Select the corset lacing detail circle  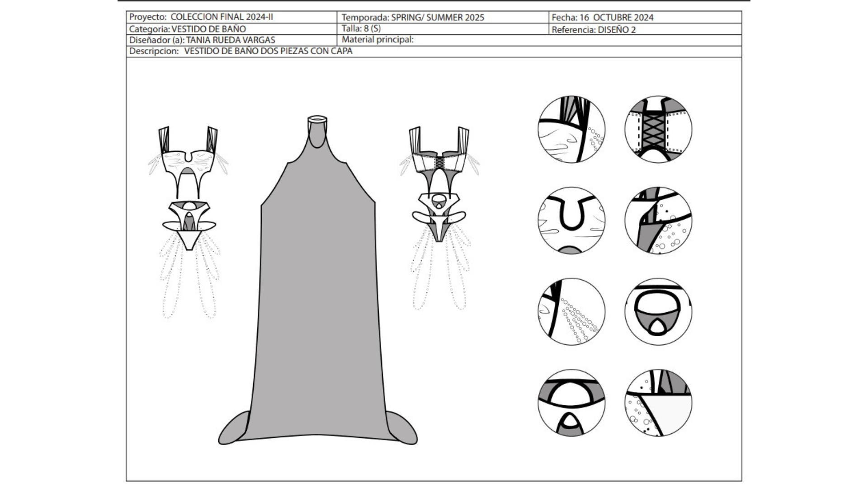pos(658,129)
